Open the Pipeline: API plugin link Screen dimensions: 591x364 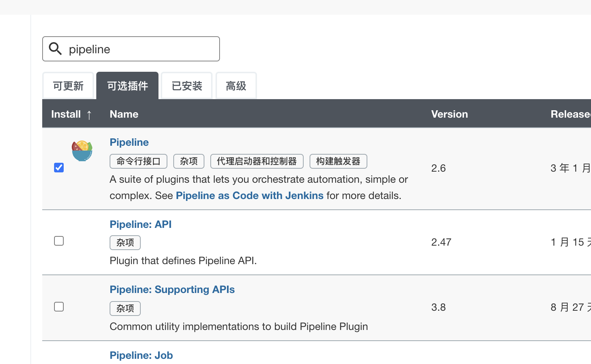click(x=140, y=225)
